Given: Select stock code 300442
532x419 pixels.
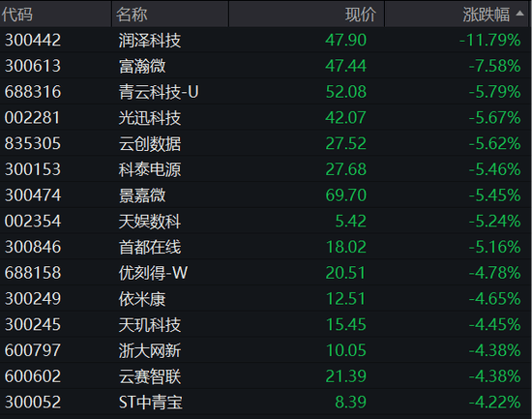Looking at the screenshot, I should (x=33, y=40).
